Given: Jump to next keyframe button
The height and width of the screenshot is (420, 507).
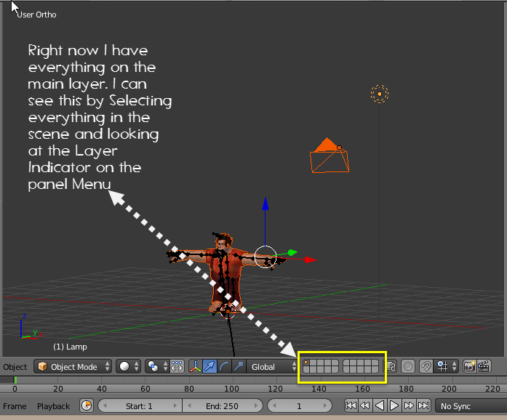Looking at the screenshot, I should pos(409,405).
